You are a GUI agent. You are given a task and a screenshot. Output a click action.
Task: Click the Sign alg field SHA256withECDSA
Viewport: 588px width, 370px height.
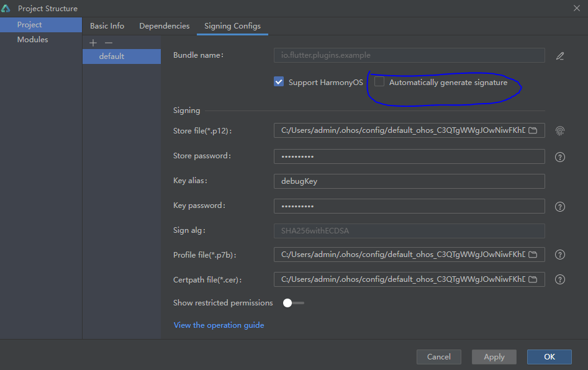tap(409, 231)
